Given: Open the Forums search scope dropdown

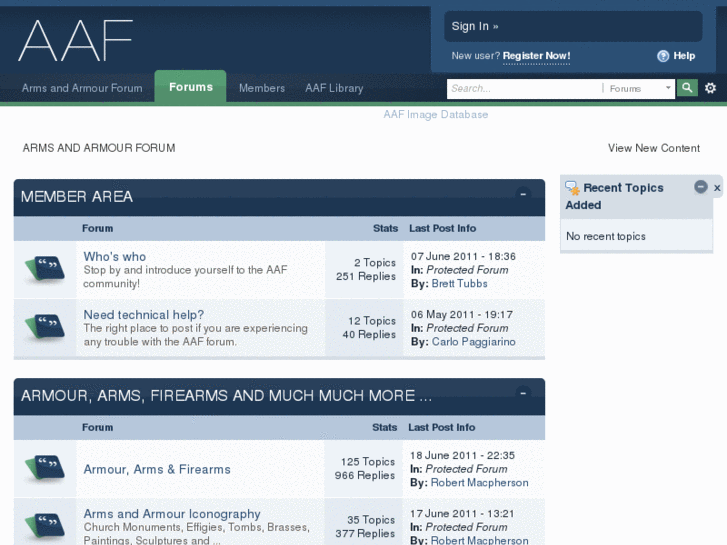Looking at the screenshot, I should coord(639,89).
